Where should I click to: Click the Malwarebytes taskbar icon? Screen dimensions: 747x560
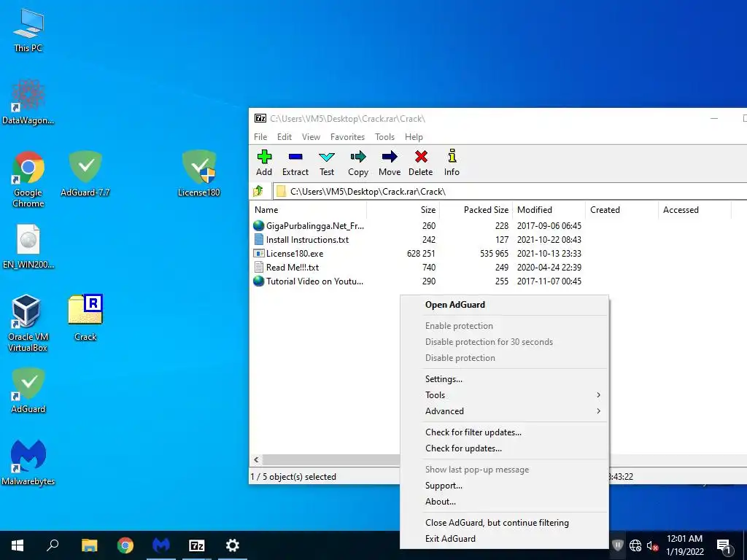[x=161, y=545]
